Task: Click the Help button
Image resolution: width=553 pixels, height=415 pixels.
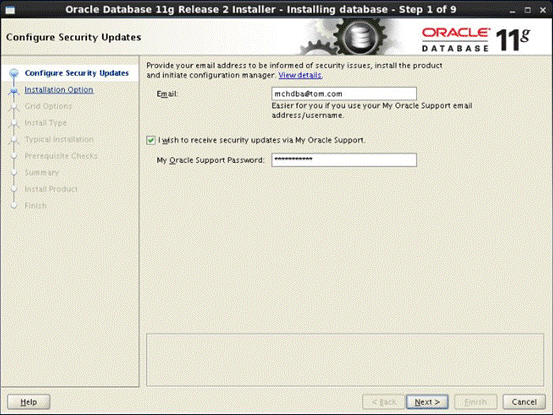Action: point(29,402)
